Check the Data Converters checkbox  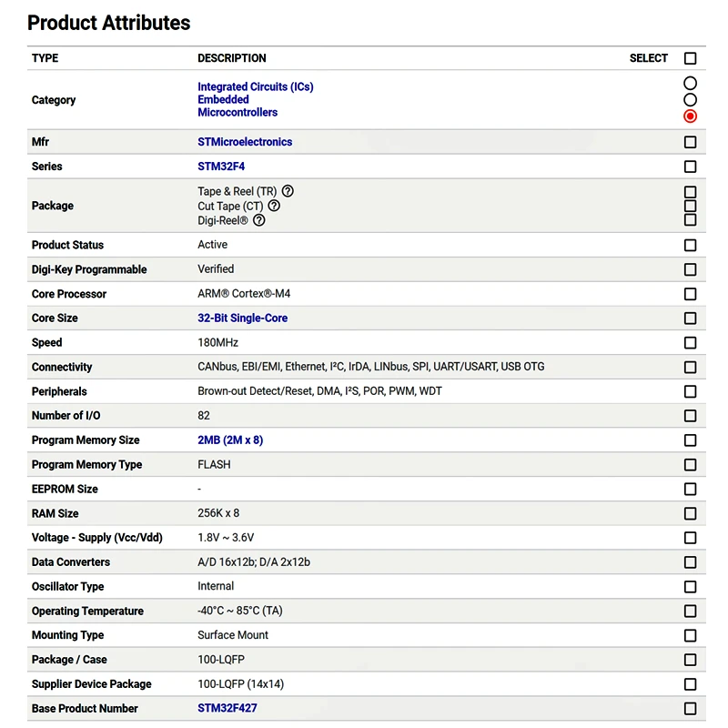[691, 562]
